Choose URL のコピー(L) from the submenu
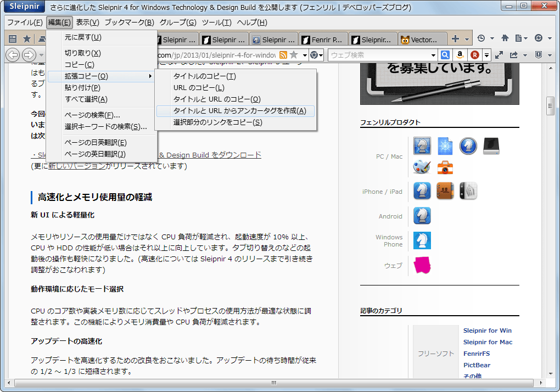 point(236,87)
